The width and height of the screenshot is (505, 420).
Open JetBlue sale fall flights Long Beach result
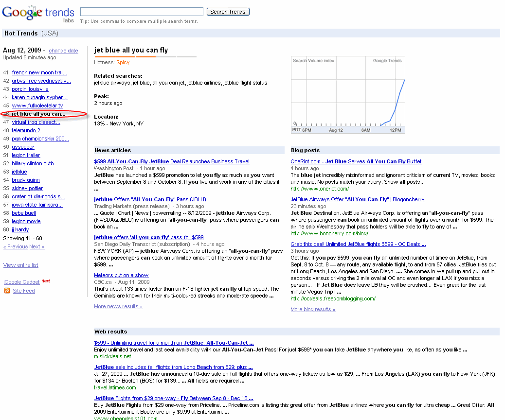pyautogui.click(x=173, y=367)
